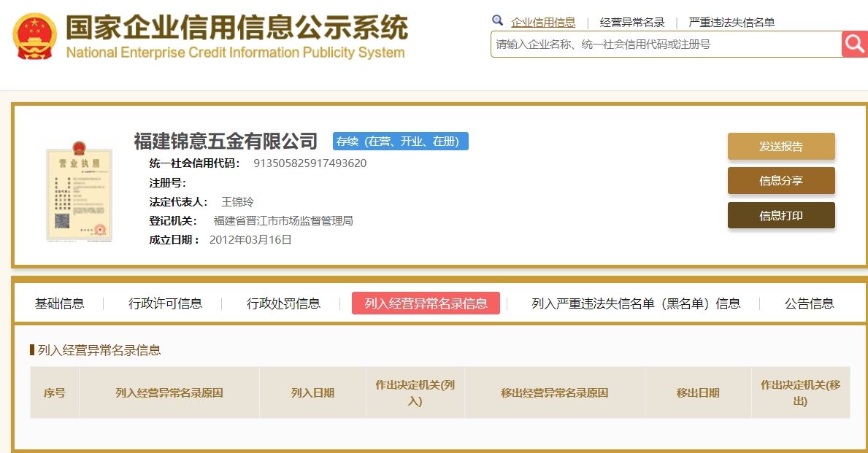Click the establishment date 2012年03月16日
Screen dimensions: 868x453
250,239
